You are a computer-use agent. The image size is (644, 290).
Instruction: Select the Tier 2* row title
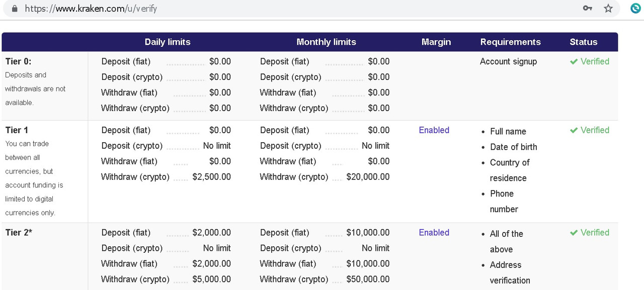pos(19,233)
